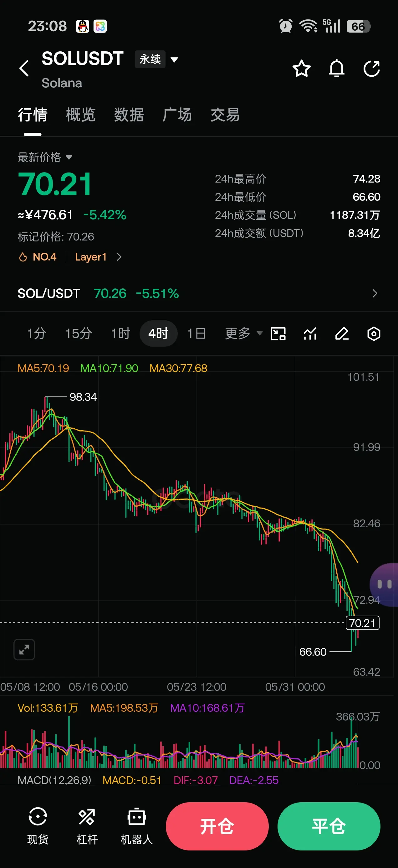This screenshot has width=398, height=868.
Task: Open trading bot (机器人) icon
Action: click(x=136, y=817)
